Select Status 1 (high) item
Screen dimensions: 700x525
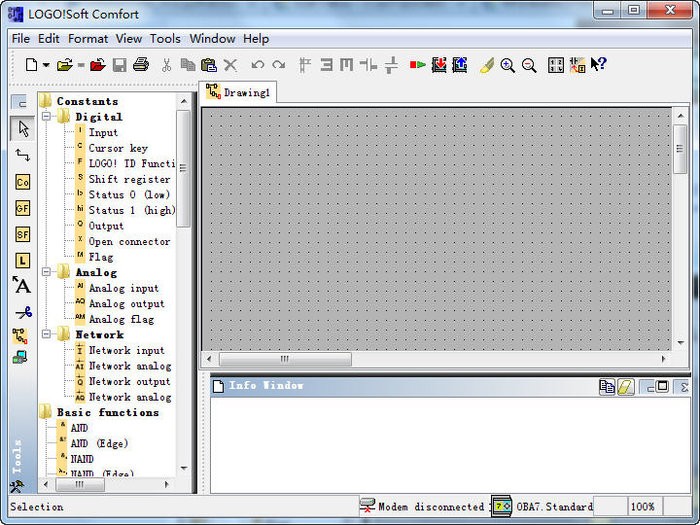132,210
